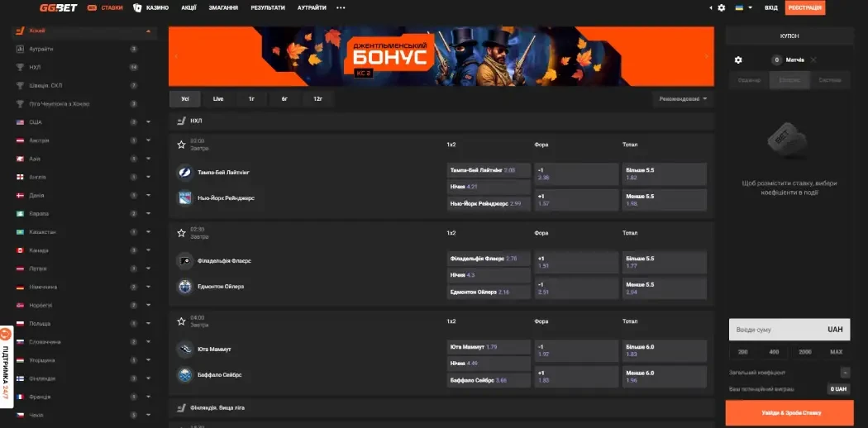The width and height of the screenshot is (868, 428).
Task: Star the Philadelphia Flyers vs Edmonton match
Action: tap(181, 233)
